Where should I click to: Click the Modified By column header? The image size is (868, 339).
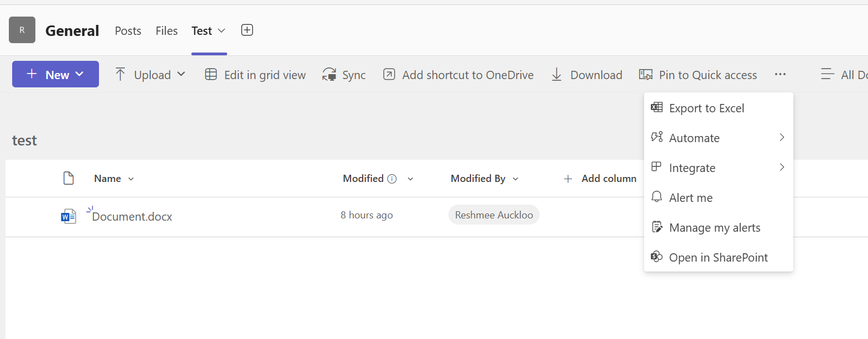[478, 179]
